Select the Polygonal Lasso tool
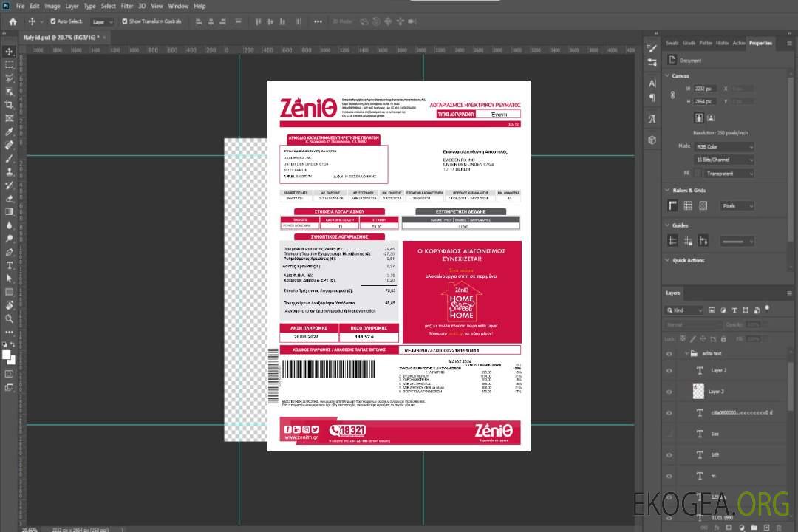This screenshot has width=798, height=532. pyautogui.click(x=9, y=78)
